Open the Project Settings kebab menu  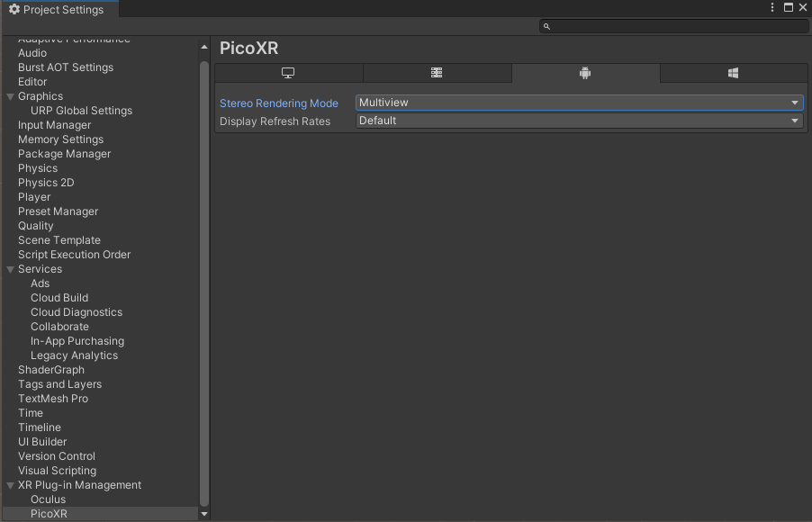pyautogui.click(x=772, y=8)
